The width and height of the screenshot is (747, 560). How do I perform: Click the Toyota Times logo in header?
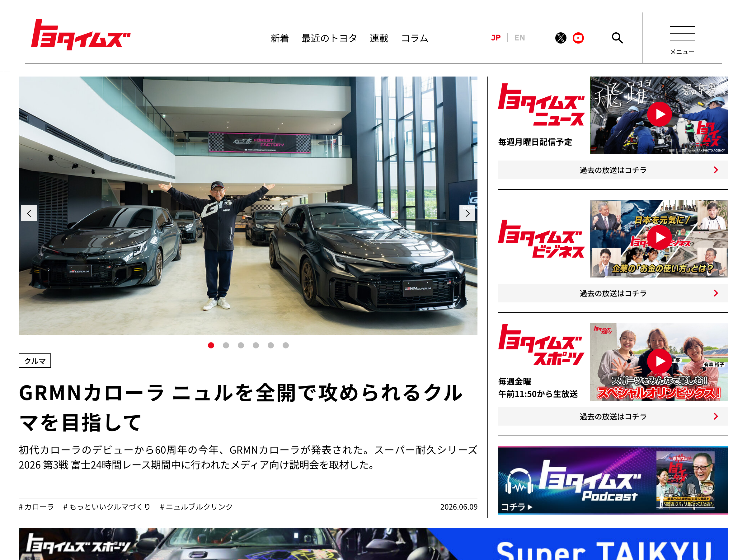81,35
